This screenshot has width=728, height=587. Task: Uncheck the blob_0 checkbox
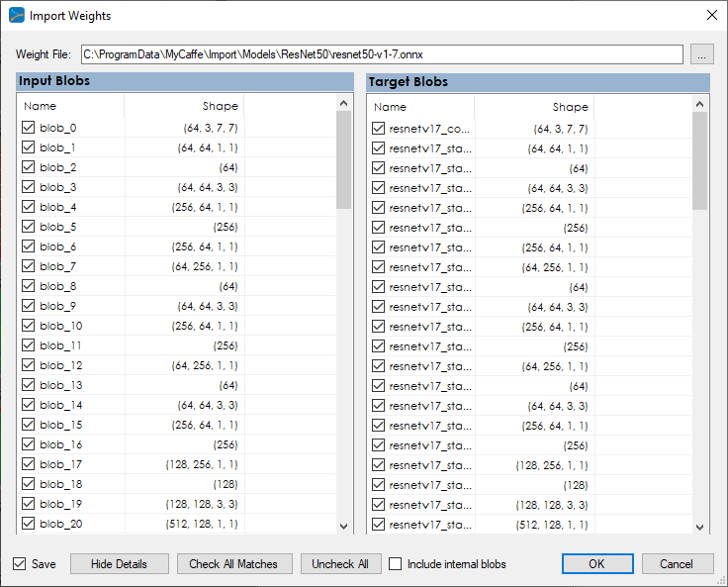click(x=28, y=128)
